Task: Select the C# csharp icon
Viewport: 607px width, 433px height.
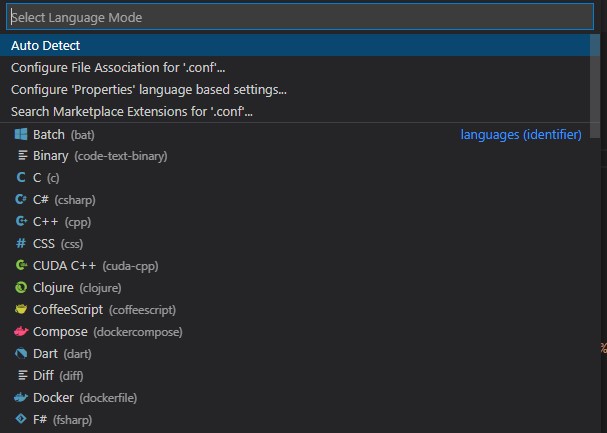Action: 21,199
